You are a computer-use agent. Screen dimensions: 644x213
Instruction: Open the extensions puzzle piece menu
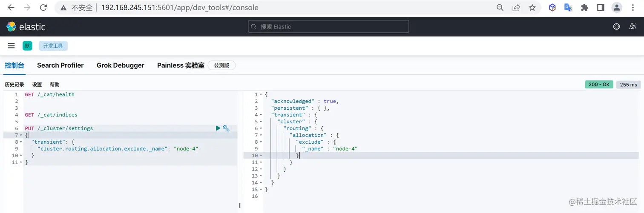pos(584,8)
